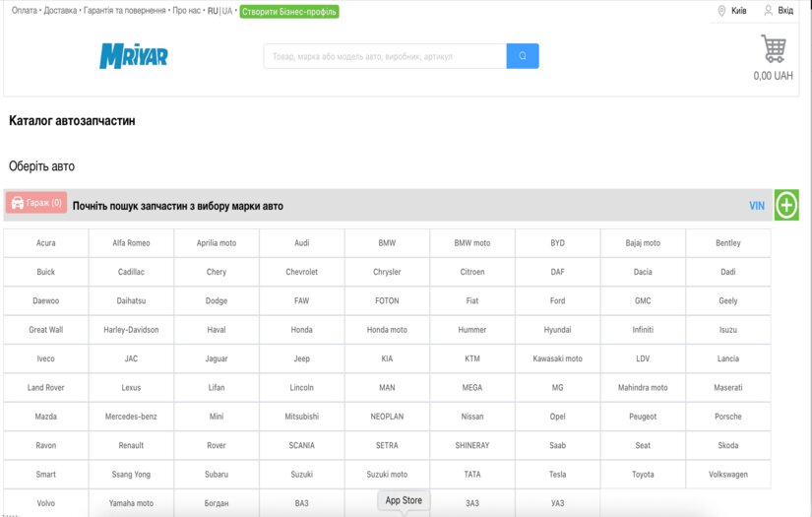This screenshot has width=812, height=517.
Task: Select the Dodge brand
Action: [x=217, y=301]
